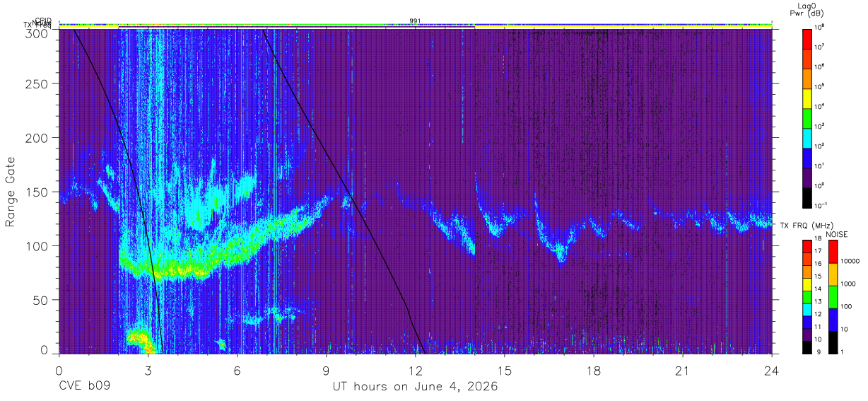
Task: Click y-axis tick label '200'
Action: tap(38, 138)
